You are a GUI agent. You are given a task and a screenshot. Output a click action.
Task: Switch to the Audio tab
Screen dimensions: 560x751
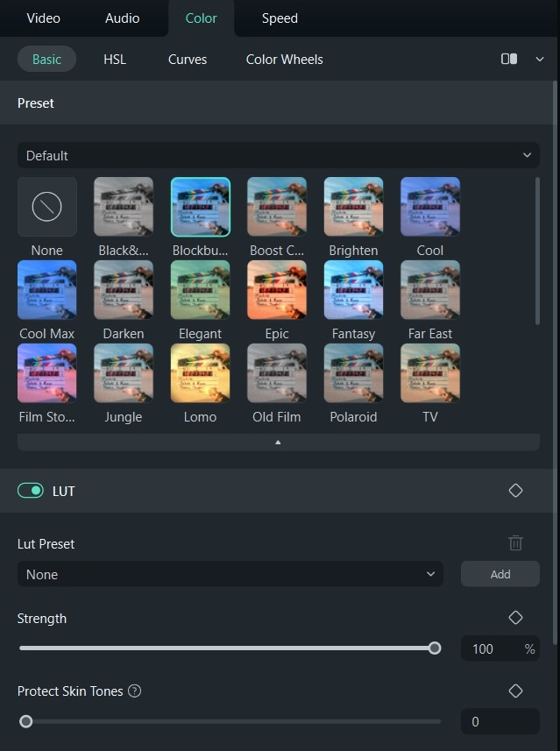coord(122,18)
